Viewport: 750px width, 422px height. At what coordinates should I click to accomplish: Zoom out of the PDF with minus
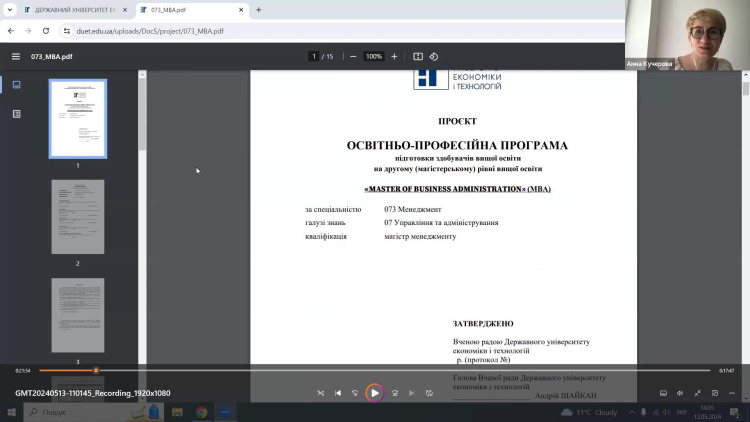[353, 57]
